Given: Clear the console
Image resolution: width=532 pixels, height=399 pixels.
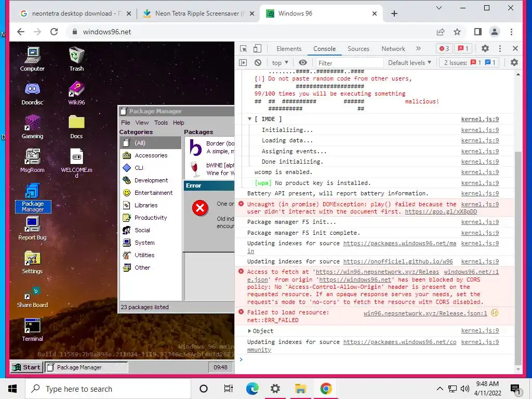Looking at the screenshot, I should coord(258,63).
